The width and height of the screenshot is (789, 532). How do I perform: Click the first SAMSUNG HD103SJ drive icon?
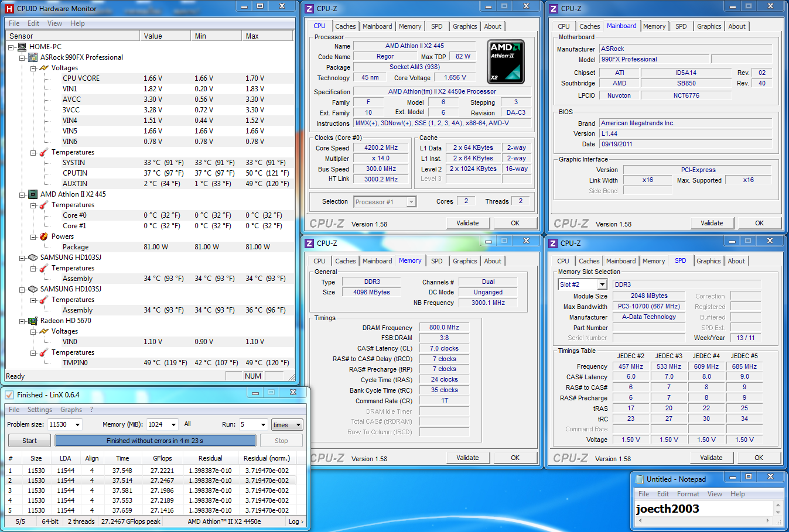(33, 258)
